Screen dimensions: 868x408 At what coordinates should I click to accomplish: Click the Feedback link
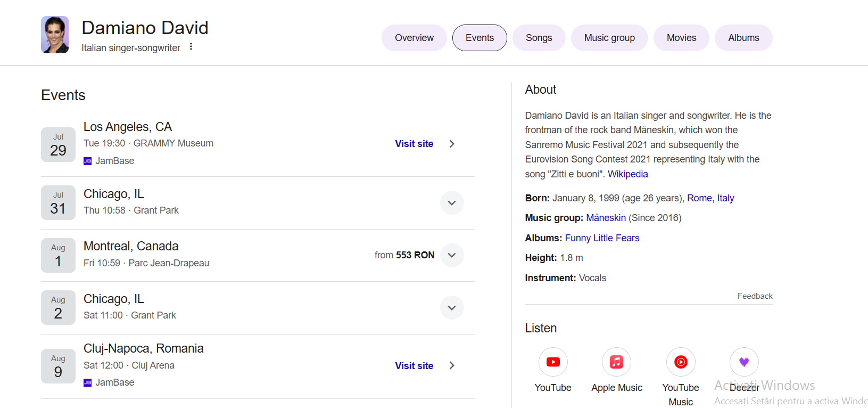coord(755,296)
